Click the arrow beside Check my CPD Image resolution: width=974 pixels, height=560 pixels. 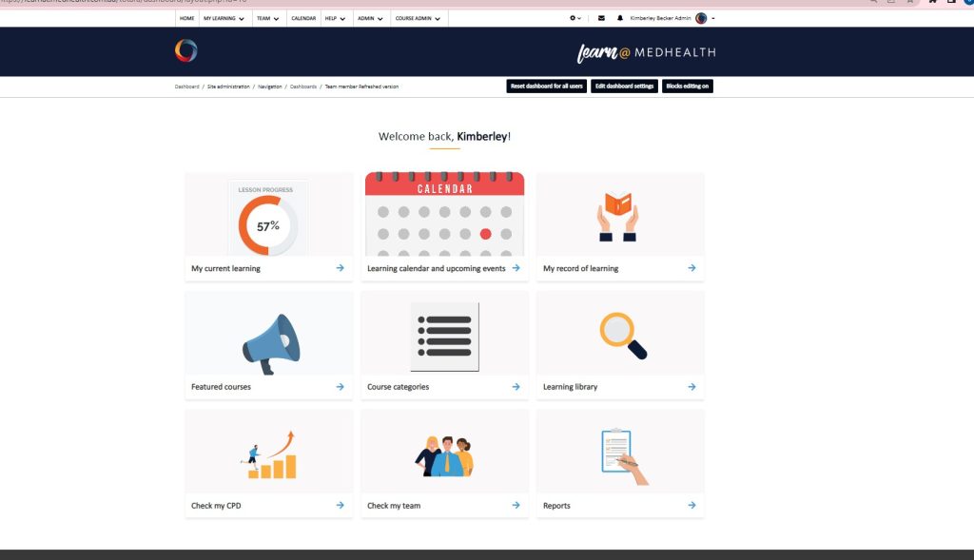[x=340, y=506]
